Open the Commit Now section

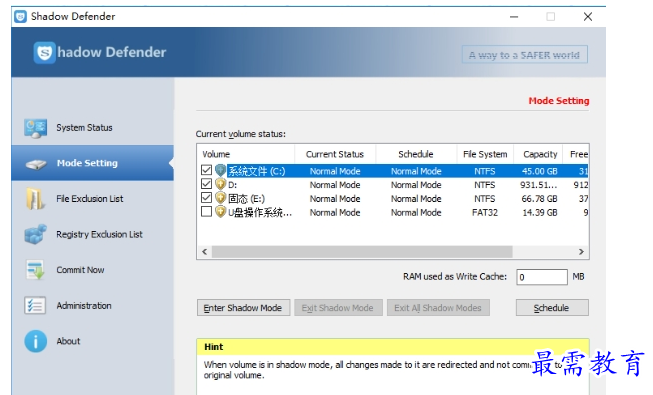[92, 270]
